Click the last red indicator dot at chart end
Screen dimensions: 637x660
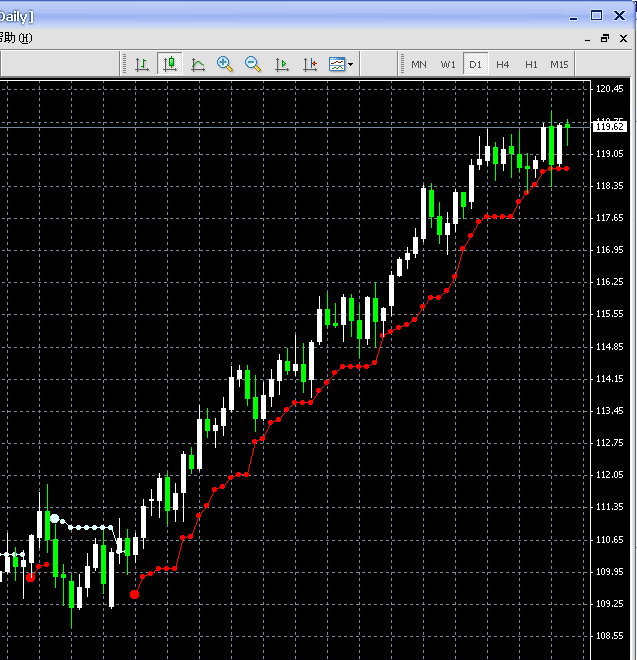[x=567, y=168]
